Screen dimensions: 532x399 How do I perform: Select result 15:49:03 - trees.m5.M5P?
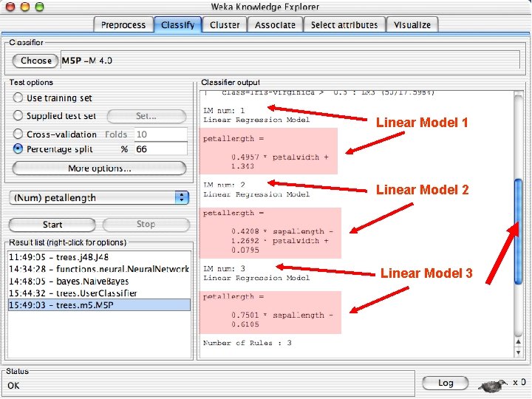pos(99,305)
